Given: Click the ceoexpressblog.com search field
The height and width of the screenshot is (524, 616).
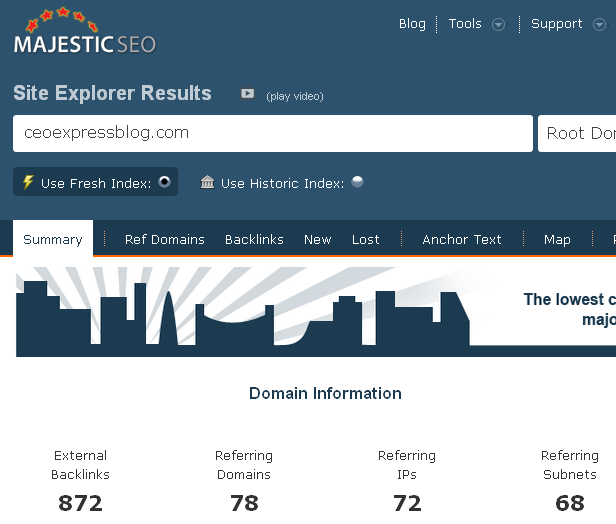Looking at the screenshot, I should tap(272, 133).
